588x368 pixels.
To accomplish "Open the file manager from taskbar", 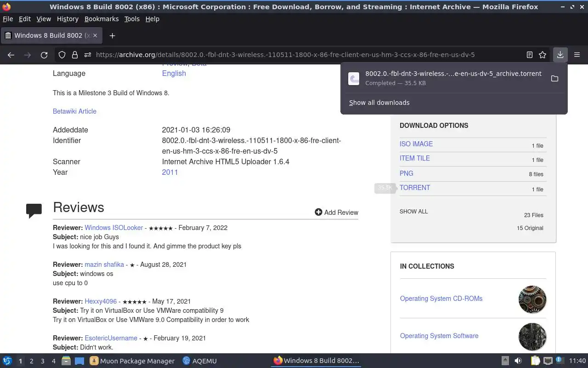I will pyautogui.click(x=66, y=361).
